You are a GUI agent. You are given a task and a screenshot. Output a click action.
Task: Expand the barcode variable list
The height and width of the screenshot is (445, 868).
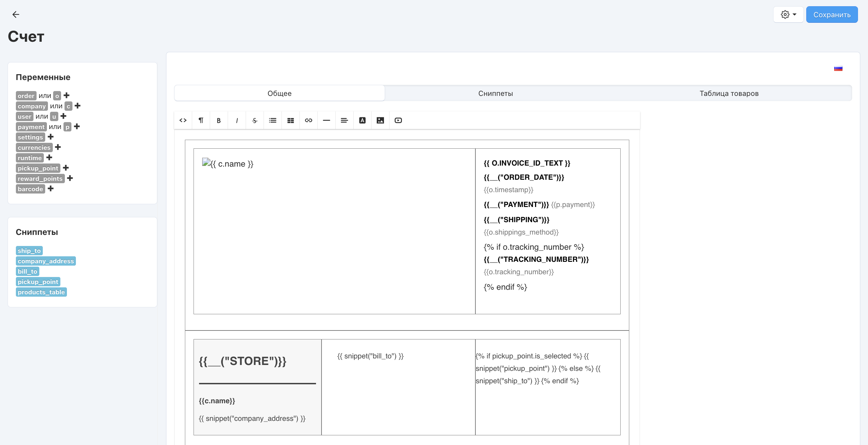51,189
